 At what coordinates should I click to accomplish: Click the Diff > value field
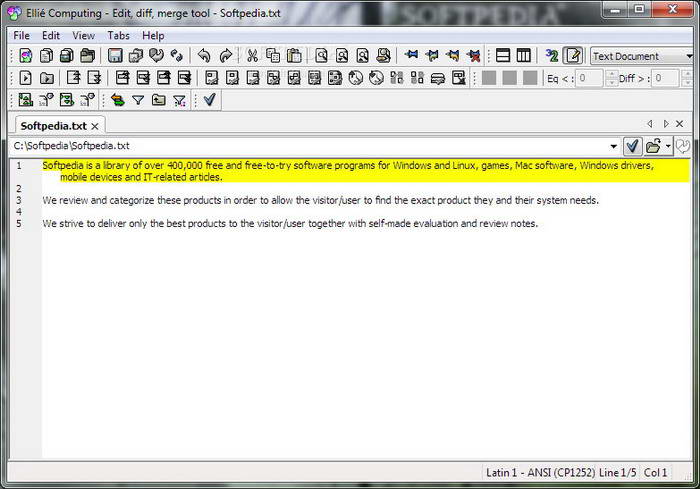coord(666,78)
